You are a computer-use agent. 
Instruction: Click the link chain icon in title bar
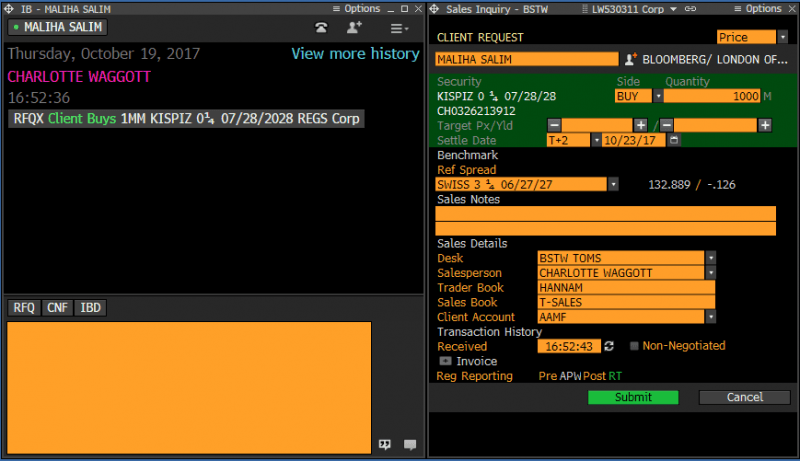pyautogui.click(x=690, y=9)
